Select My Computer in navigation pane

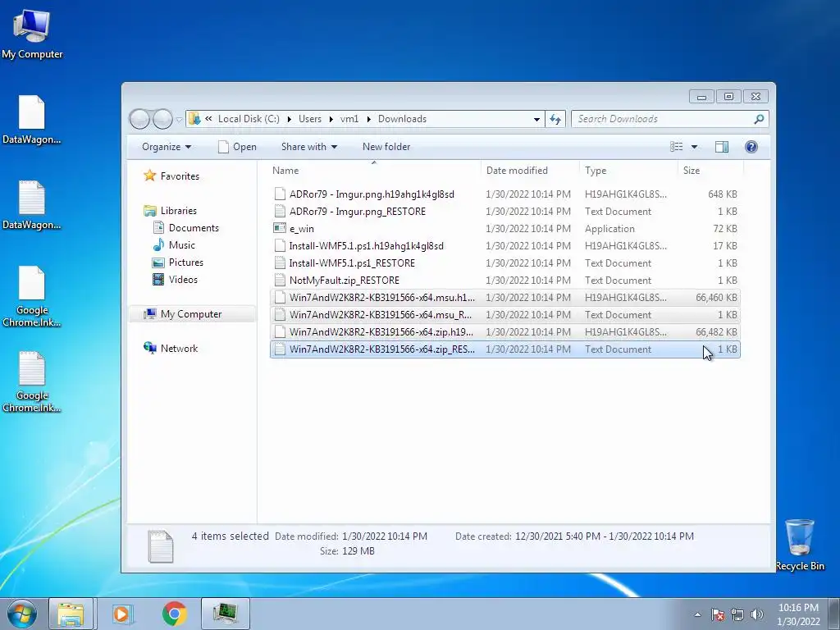[x=190, y=314]
